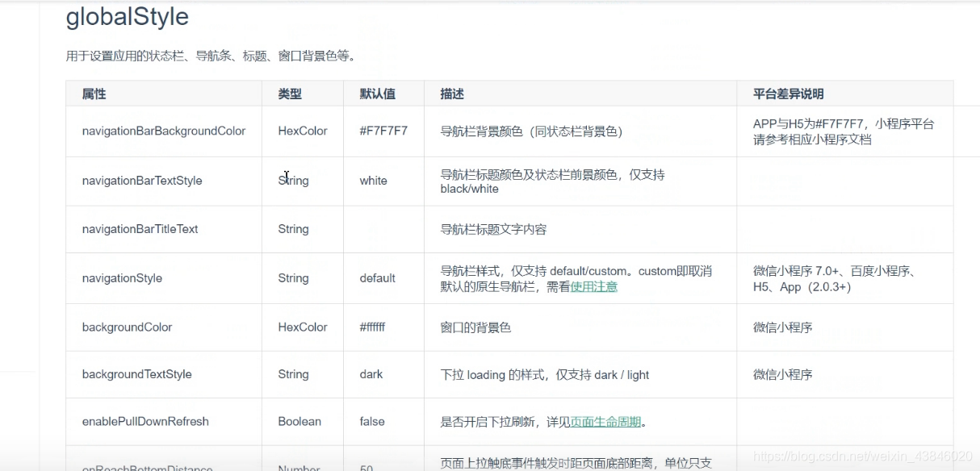Open the 页面生命周期 link

[606, 422]
